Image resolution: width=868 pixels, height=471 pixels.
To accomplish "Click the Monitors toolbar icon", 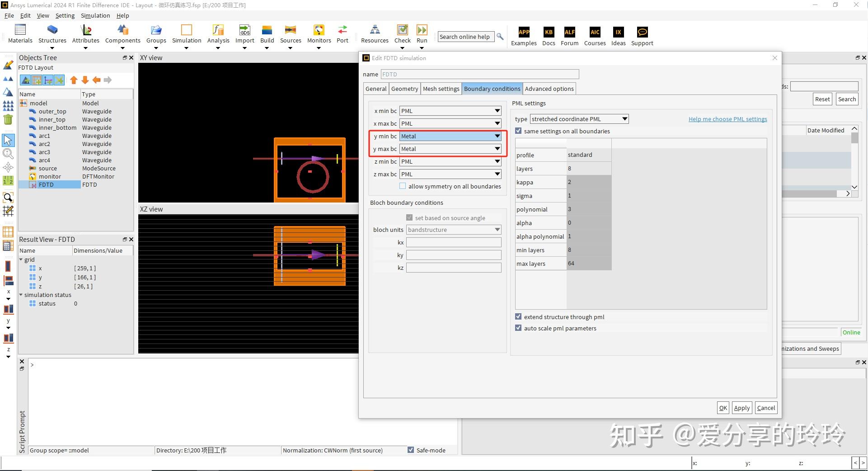I will (x=319, y=30).
